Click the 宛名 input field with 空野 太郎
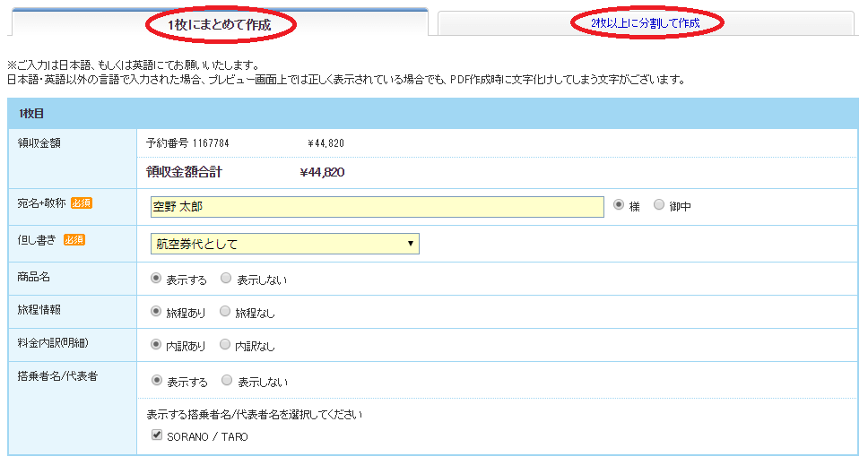868x465 pixels. 377,207
